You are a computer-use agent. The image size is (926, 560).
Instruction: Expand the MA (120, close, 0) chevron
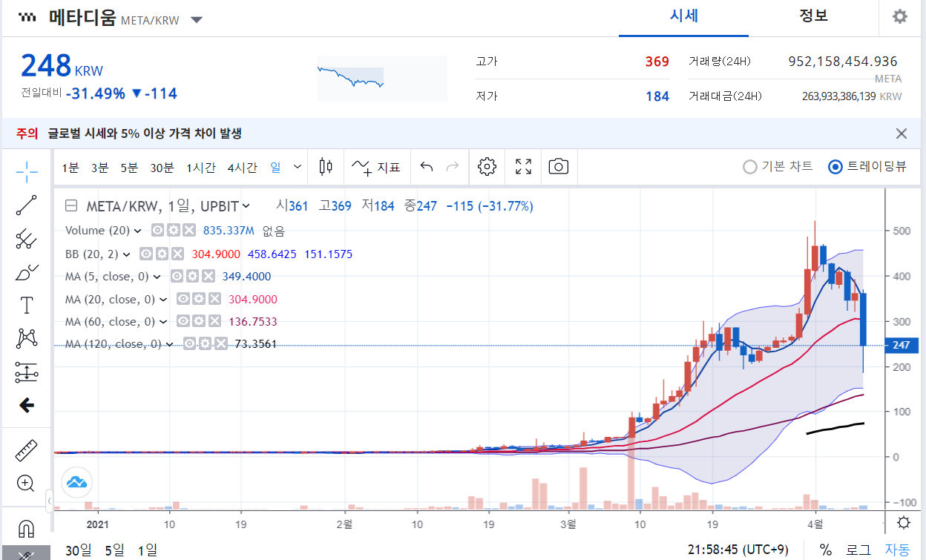tap(169, 344)
